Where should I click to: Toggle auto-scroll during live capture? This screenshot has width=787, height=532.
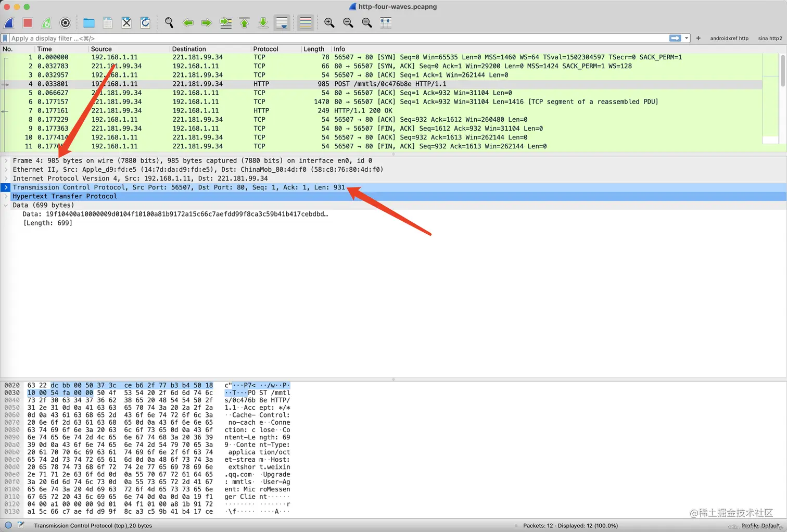click(x=282, y=22)
